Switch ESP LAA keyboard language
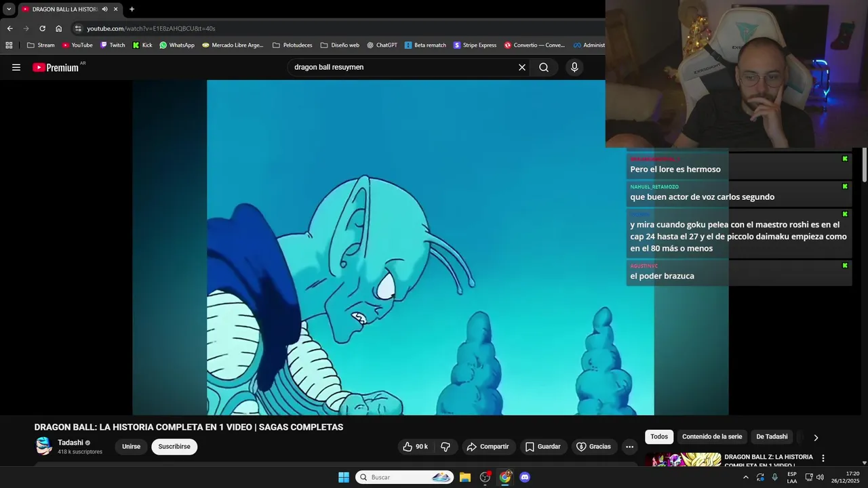 click(x=792, y=477)
